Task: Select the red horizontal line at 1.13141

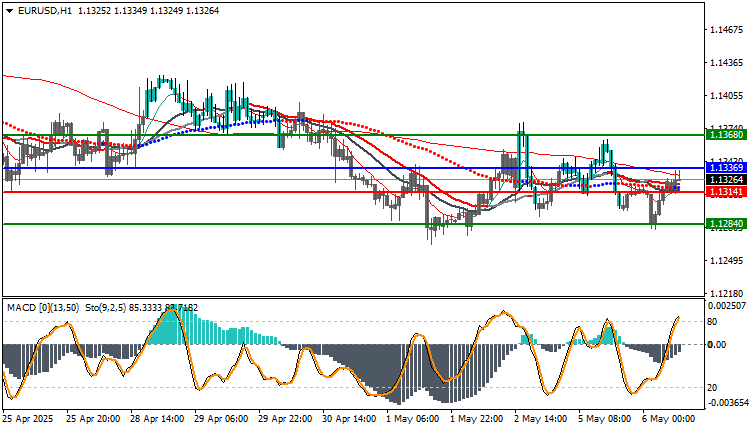Action: coord(353,192)
